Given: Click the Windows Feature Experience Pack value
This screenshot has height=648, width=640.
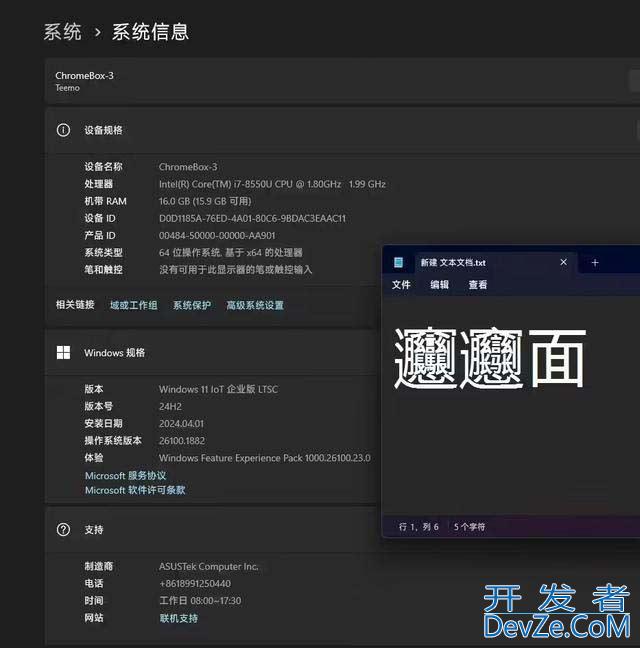Looking at the screenshot, I should tap(264, 458).
